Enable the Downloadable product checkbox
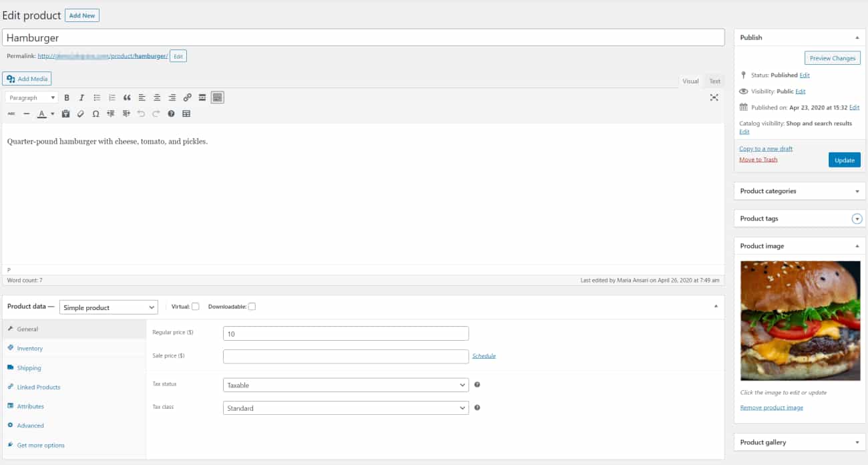868x465 pixels. 252,307
